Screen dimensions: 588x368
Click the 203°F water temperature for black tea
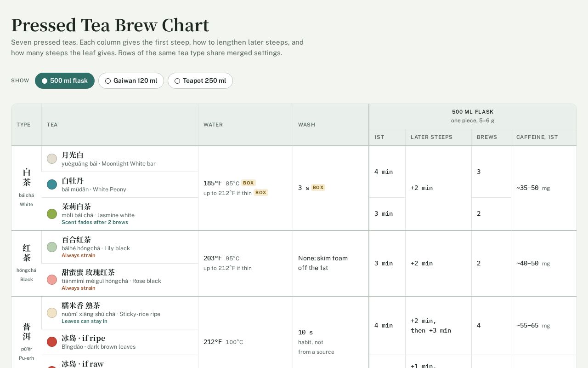point(246,263)
